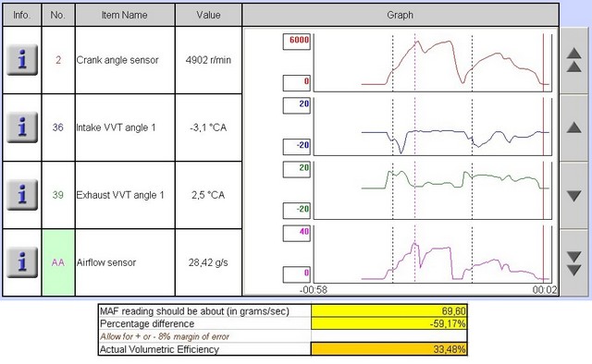Click the 28,42 g/s value
Image resolution: width=592 pixels, height=364 pixels.
(x=208, y=262)
